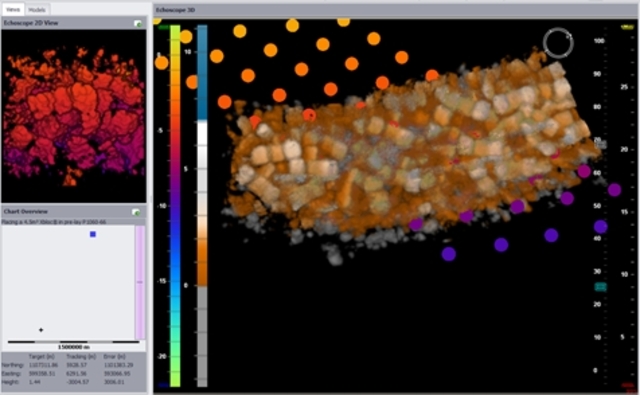Click the Chart Overview panel options icon
The image size is (640, 395).
pyautogui.click(x=136, y=212)
